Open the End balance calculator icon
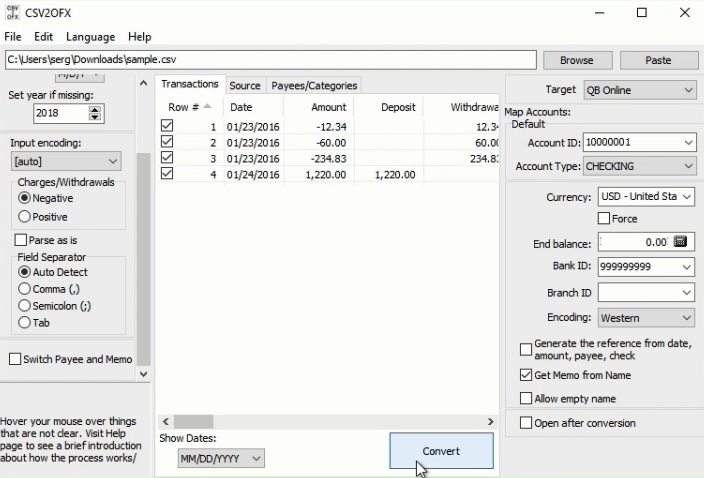 pos(680,241)
